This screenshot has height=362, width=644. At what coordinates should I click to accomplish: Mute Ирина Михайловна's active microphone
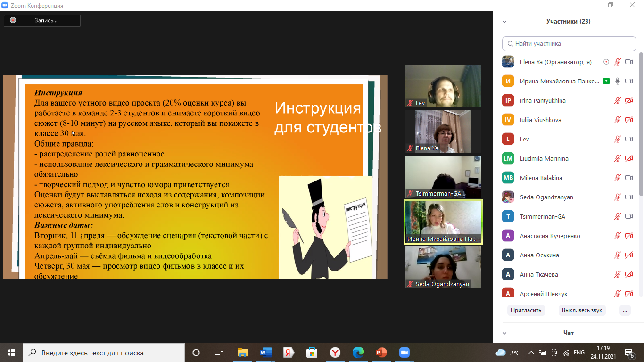(617, 81)
